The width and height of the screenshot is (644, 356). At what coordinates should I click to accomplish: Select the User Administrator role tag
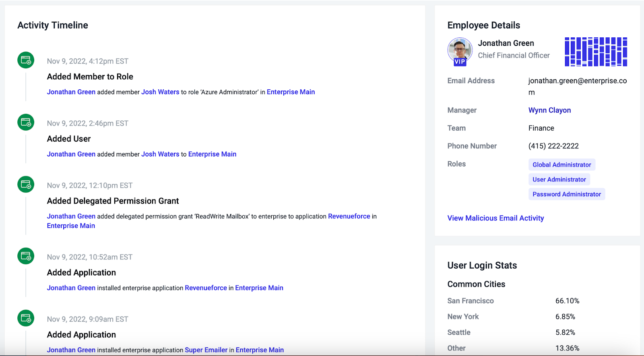[x=559, y=179]
